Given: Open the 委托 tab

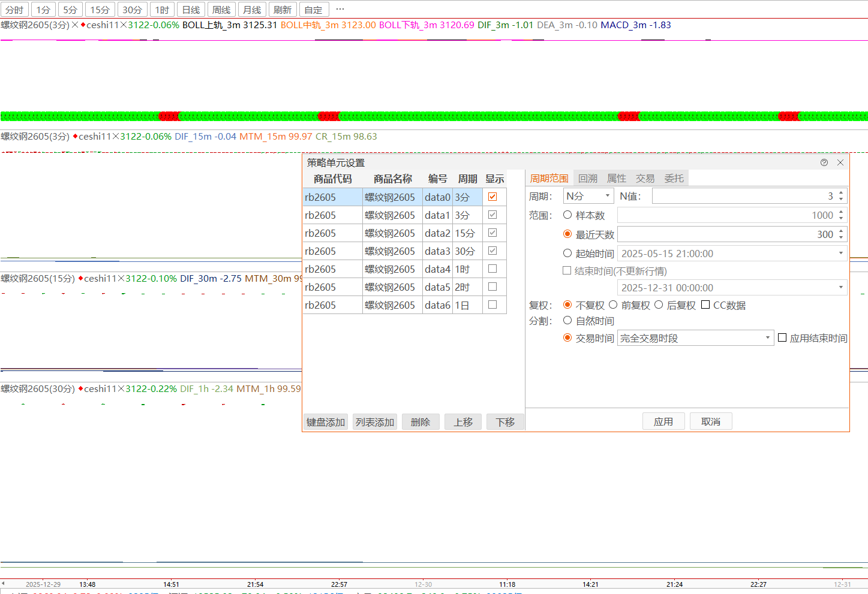Looking at the screenshot, I should pos(674,178).
